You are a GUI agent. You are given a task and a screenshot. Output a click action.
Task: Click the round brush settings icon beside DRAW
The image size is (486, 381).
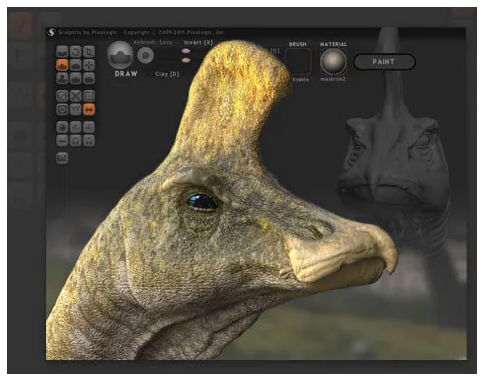tap(146, 55)
